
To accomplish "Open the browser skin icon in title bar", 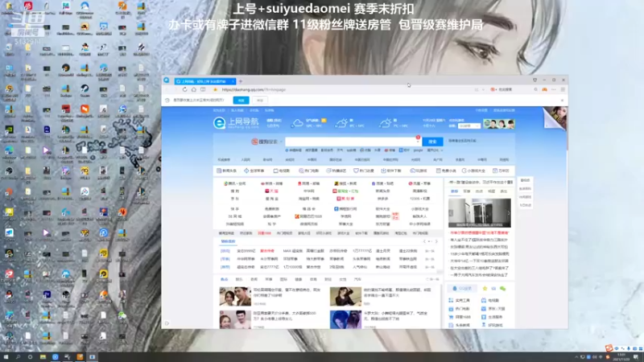I will [x=535, y=80].
